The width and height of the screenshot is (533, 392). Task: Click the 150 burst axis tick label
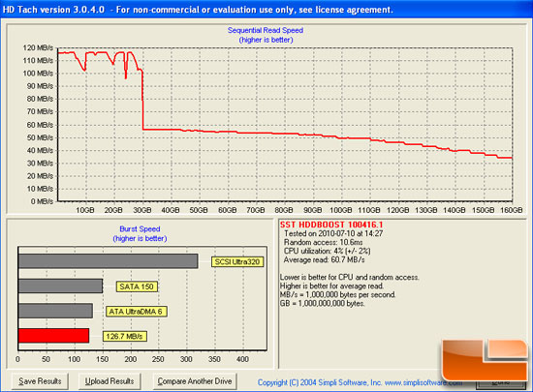tap(103, 359)
